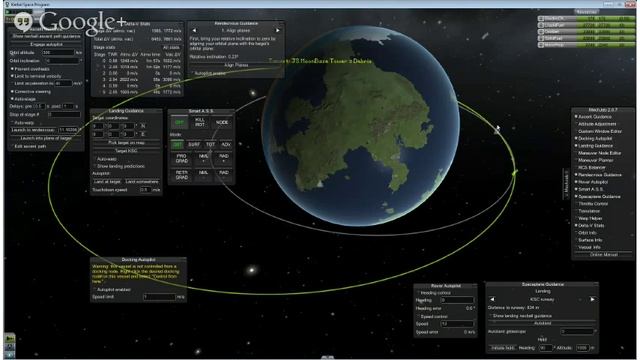
Task: Select next runway arrow in Spaceplane Guidance
Action: click(x=592, y=299)
